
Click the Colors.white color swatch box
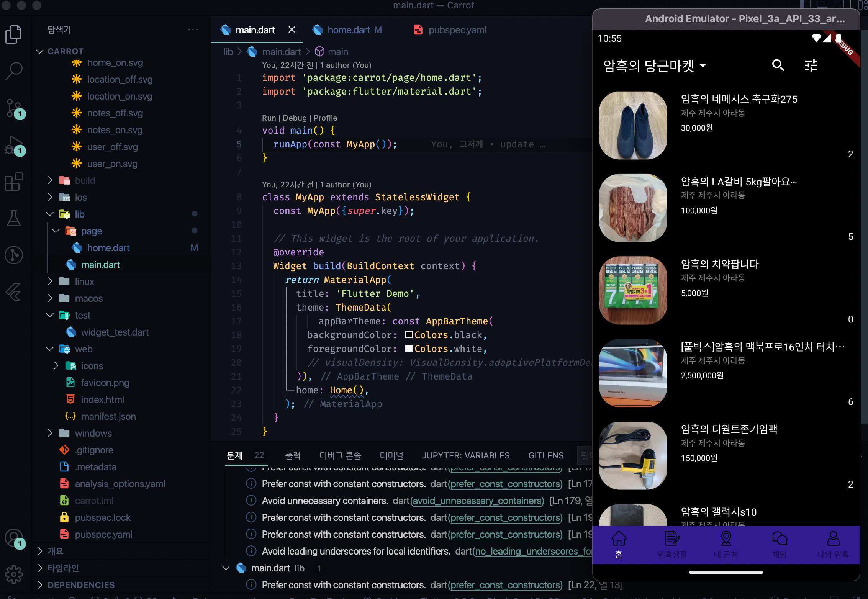point(409,349)
